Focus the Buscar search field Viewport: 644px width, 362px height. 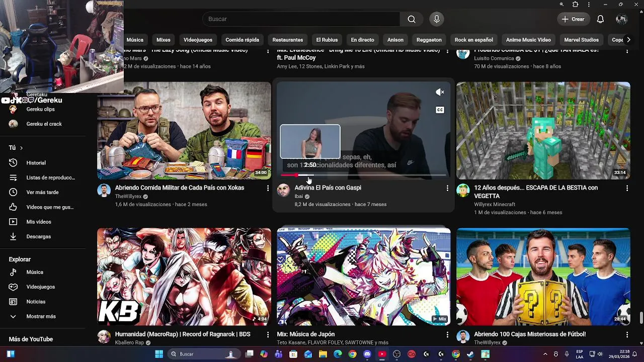tap(301, 19)
